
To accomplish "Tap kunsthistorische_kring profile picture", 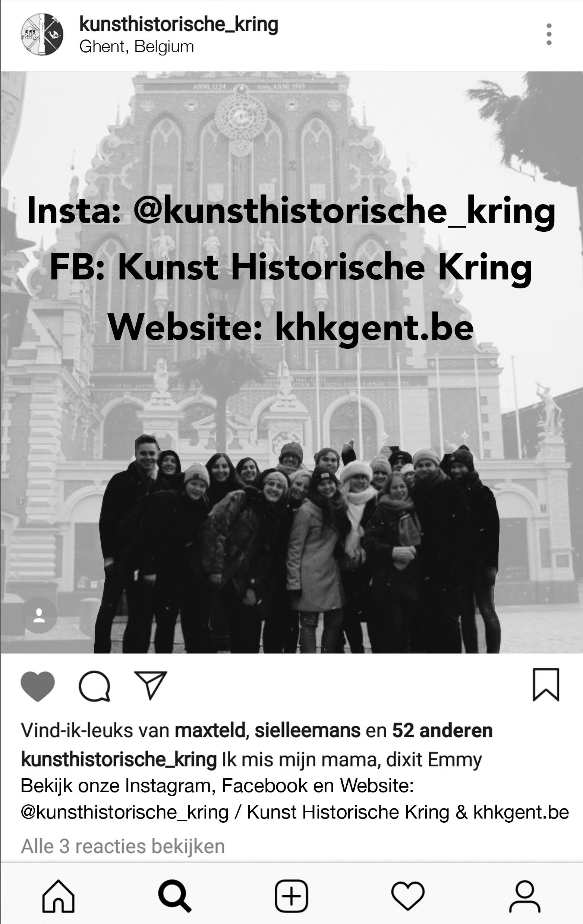I will tap(42, 35).
